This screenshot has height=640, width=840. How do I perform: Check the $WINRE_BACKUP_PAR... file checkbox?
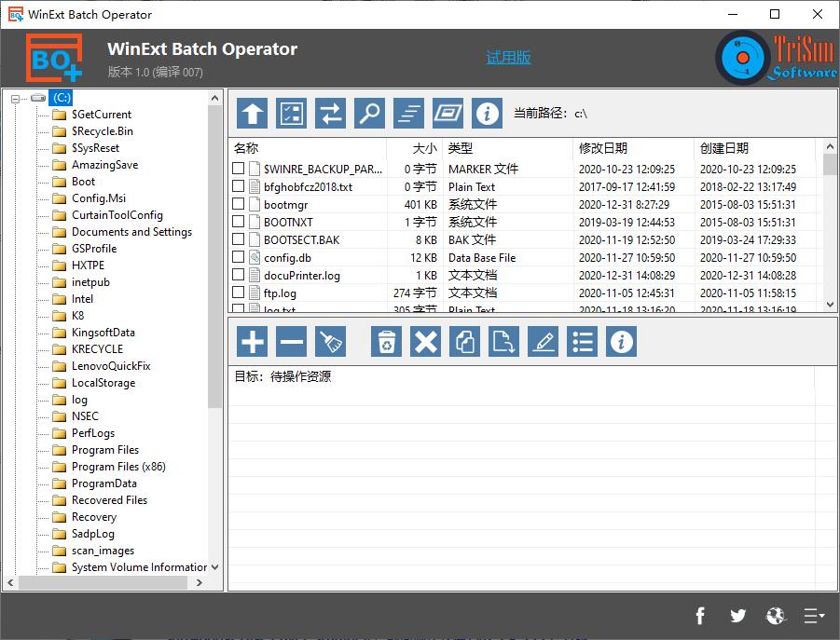click(x=239, y=168)
